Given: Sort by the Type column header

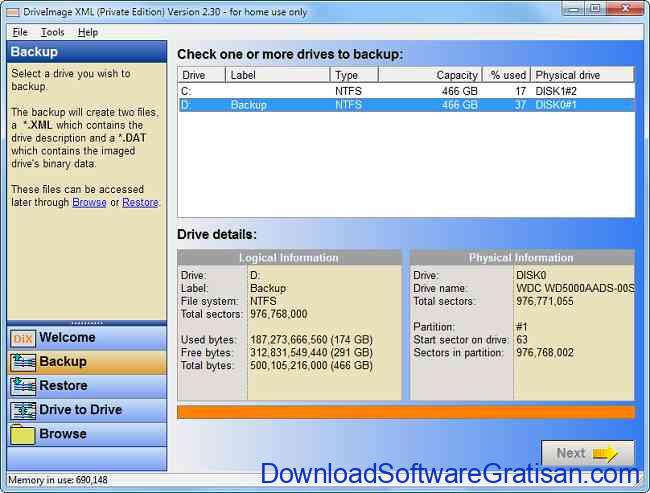Looking at the screenshot, I should point(354,75).
